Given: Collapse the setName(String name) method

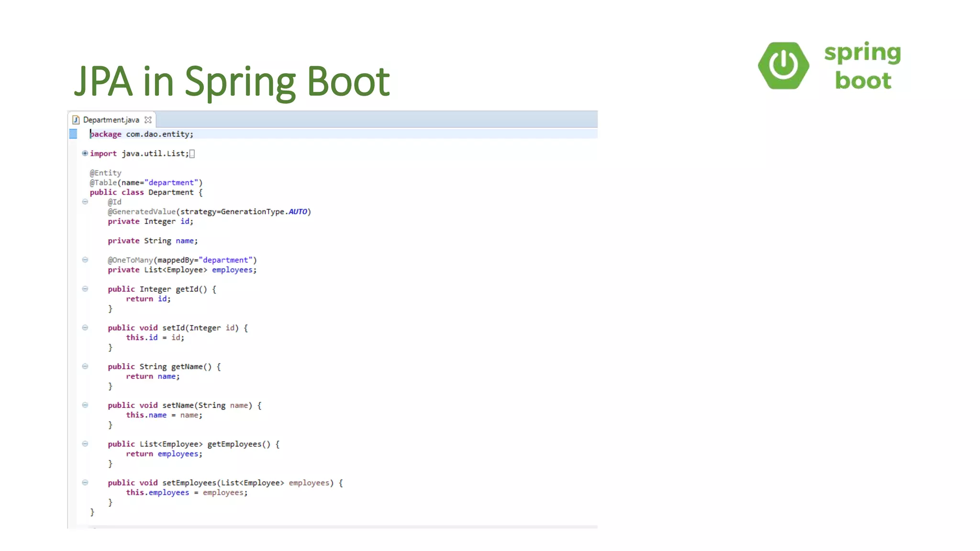Looking at the screenshot, I should (85, 405).
